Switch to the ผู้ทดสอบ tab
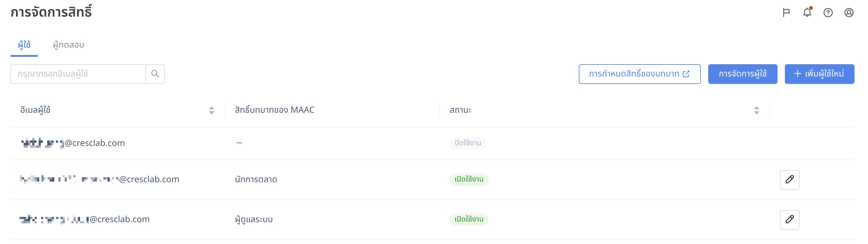Image resolution: width=868 pixels, height=244 pixels. tap(68, 45)
